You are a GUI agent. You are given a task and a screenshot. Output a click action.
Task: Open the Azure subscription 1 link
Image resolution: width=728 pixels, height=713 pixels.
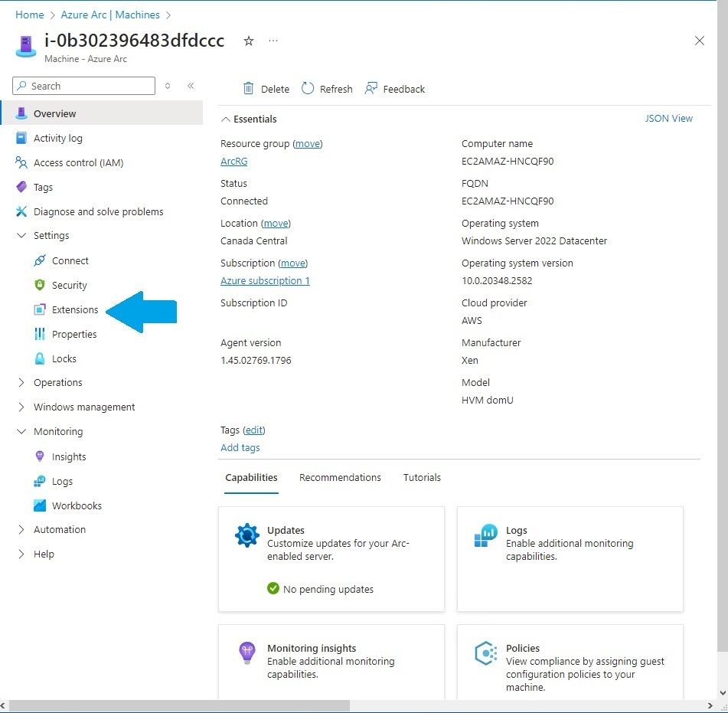coord(265,280)
